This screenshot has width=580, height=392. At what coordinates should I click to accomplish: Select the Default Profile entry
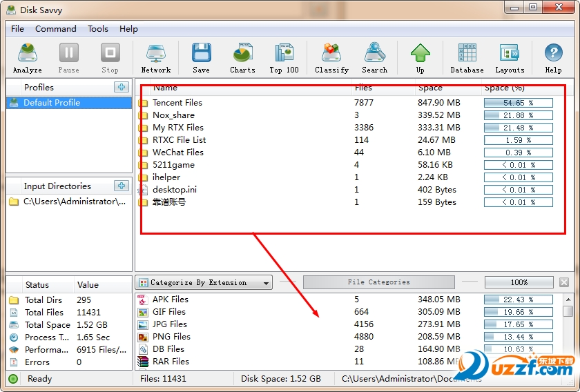(x=69, y=102)
